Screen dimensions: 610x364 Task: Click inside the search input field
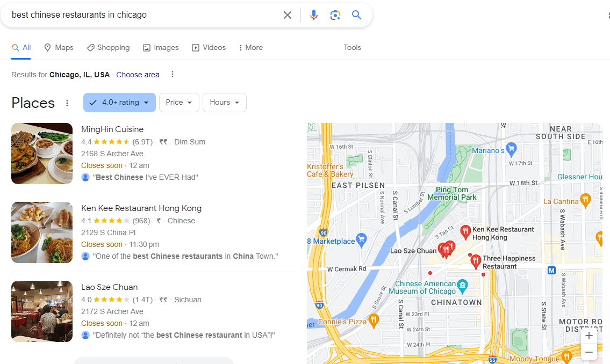pyautogui.click(x=144, y=15)
